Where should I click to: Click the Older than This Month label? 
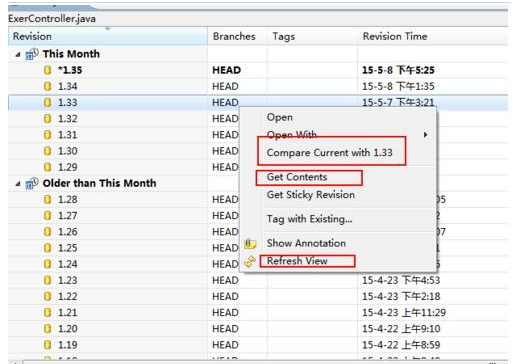[x=99, y=183]
